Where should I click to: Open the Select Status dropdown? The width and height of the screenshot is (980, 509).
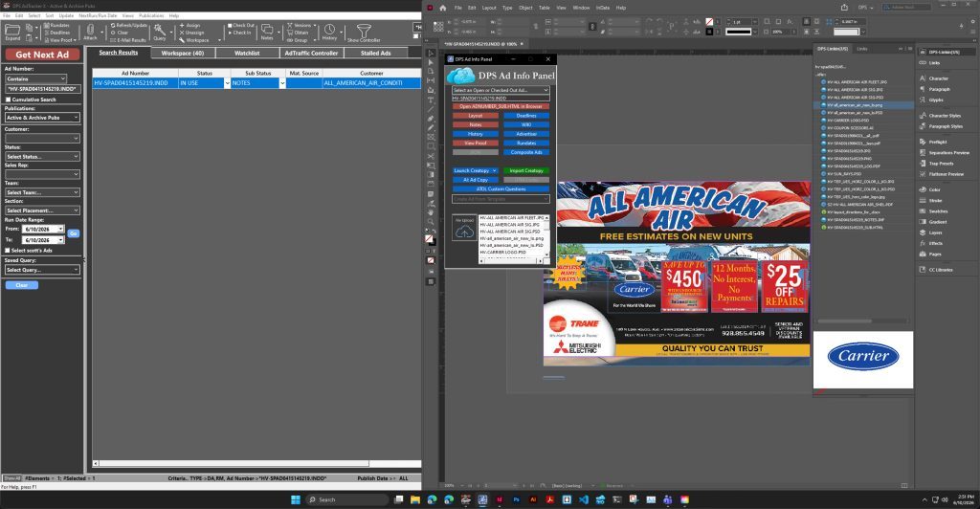(42, 156)
